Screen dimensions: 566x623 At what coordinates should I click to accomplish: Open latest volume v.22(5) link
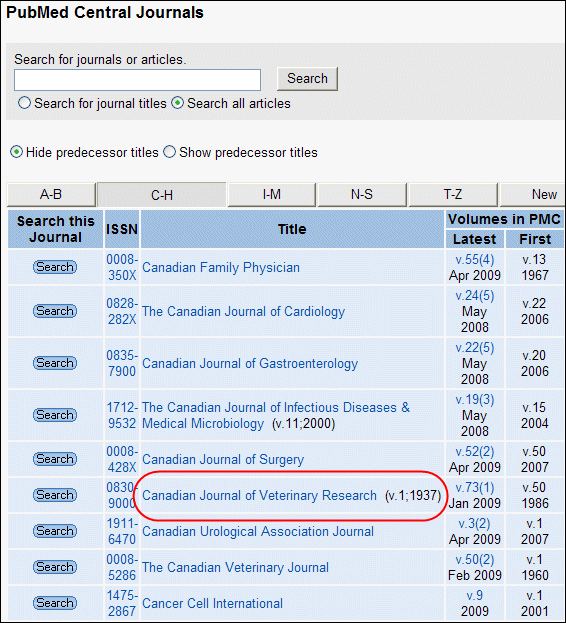coord(475,348)
